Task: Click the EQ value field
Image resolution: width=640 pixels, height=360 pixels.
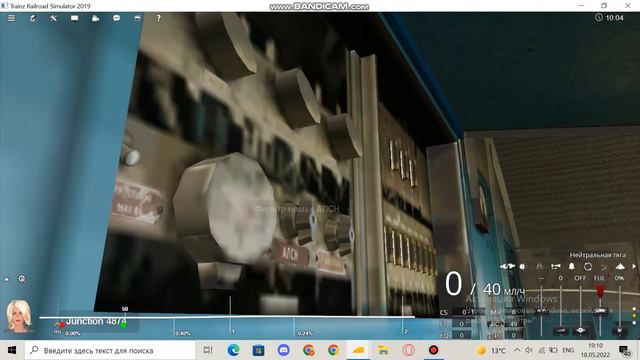Action: (462, 335)
